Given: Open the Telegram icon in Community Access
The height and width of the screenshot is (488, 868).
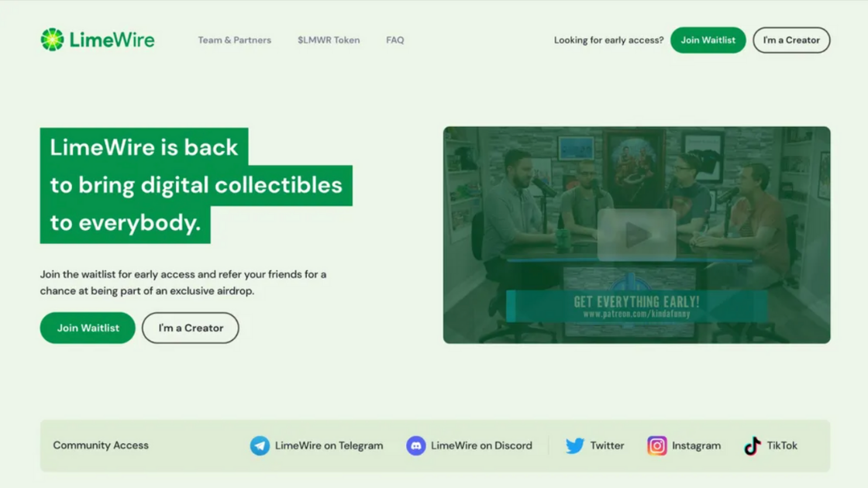Looking at the screenshot, I should [x=260, y=445].
